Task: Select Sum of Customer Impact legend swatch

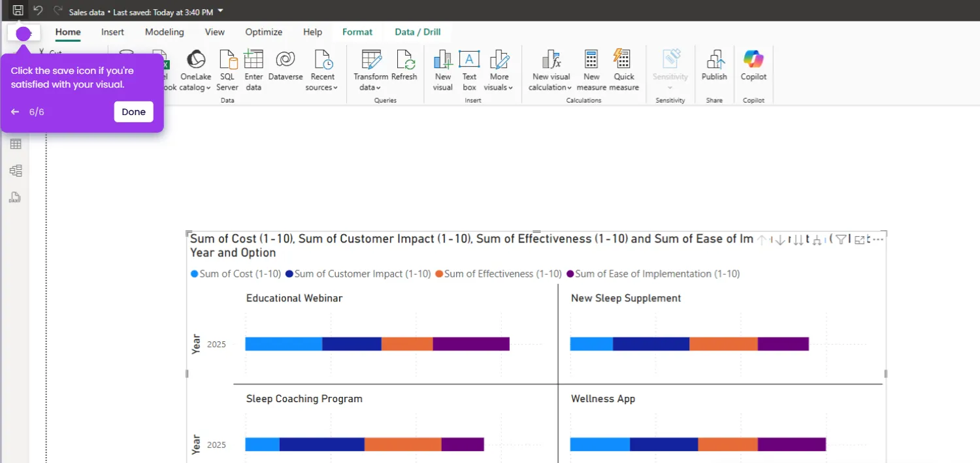Action: click(289, 274)
